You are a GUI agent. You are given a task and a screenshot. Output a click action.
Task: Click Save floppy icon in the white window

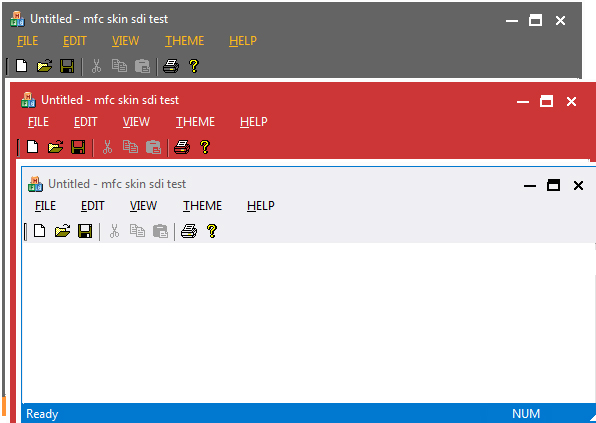85,231
